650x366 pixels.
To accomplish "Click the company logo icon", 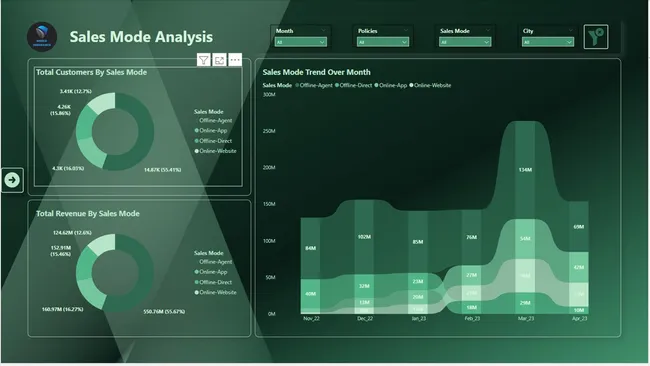I will coord(42,37).
